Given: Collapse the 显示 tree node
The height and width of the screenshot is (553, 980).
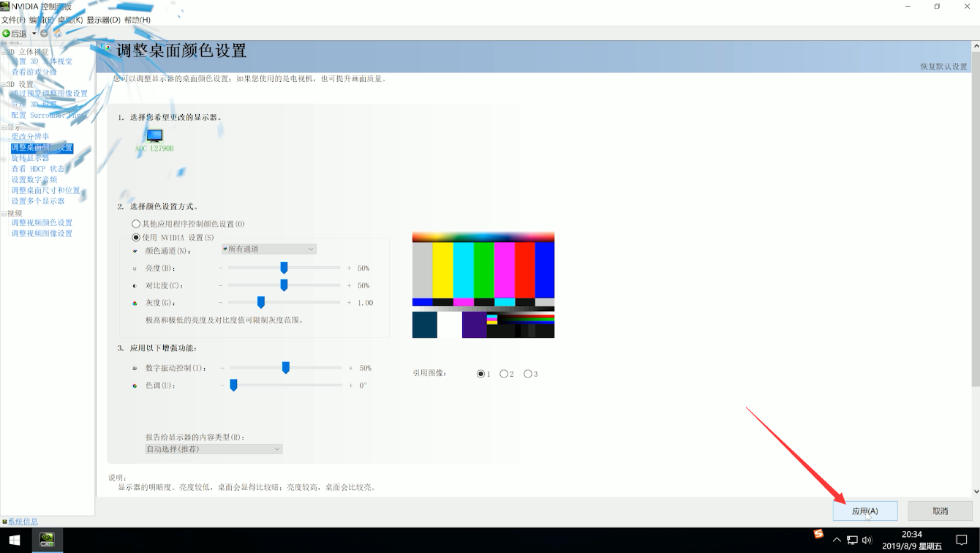Looking at the screenshot, I should point(3,127).
